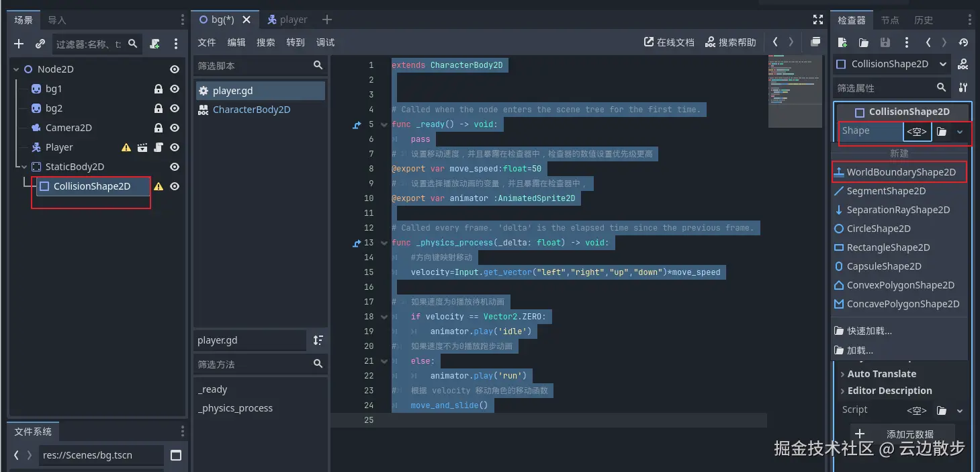This screenshot has height=472, width=980.
Task: Expand the Auto Translate section
Action: click(x=881, y=374)
